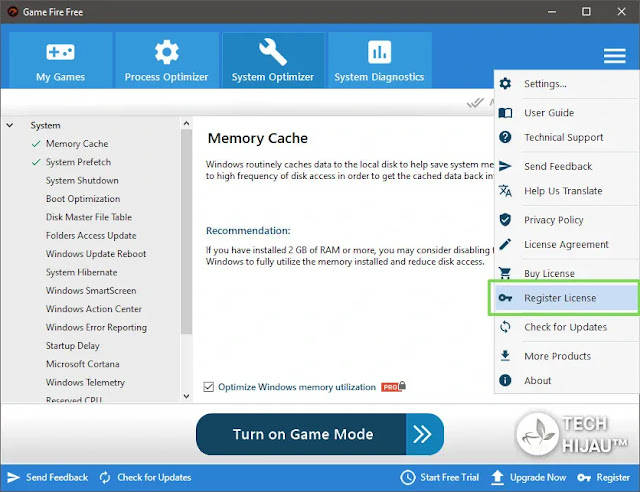Select Boot Optimization item

83,199
